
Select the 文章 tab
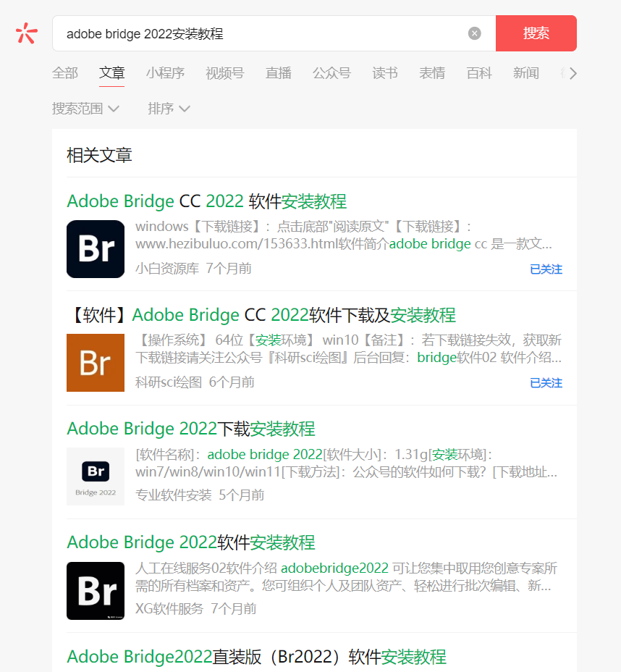(x=111, y=73)
